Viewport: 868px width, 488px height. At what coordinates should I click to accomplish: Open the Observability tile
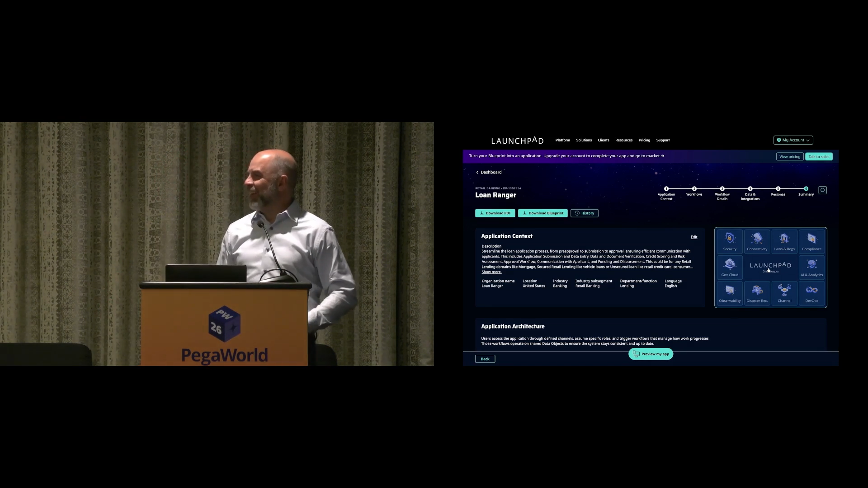pos(730,293)
